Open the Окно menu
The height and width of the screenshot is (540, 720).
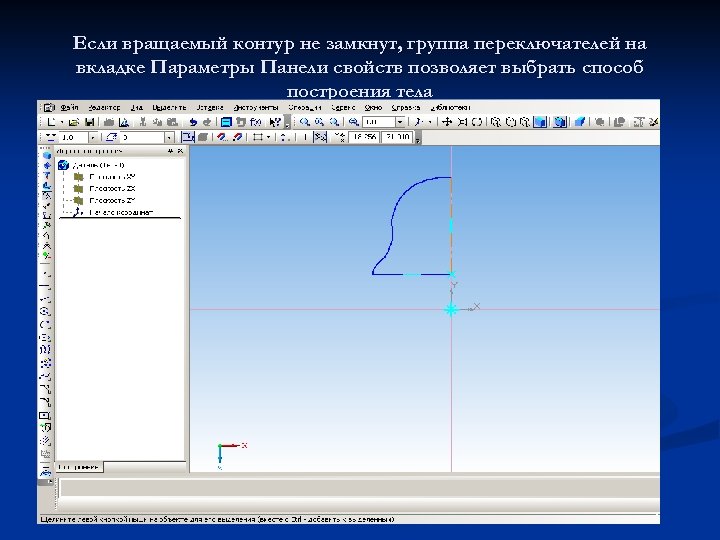pos(373,107)
